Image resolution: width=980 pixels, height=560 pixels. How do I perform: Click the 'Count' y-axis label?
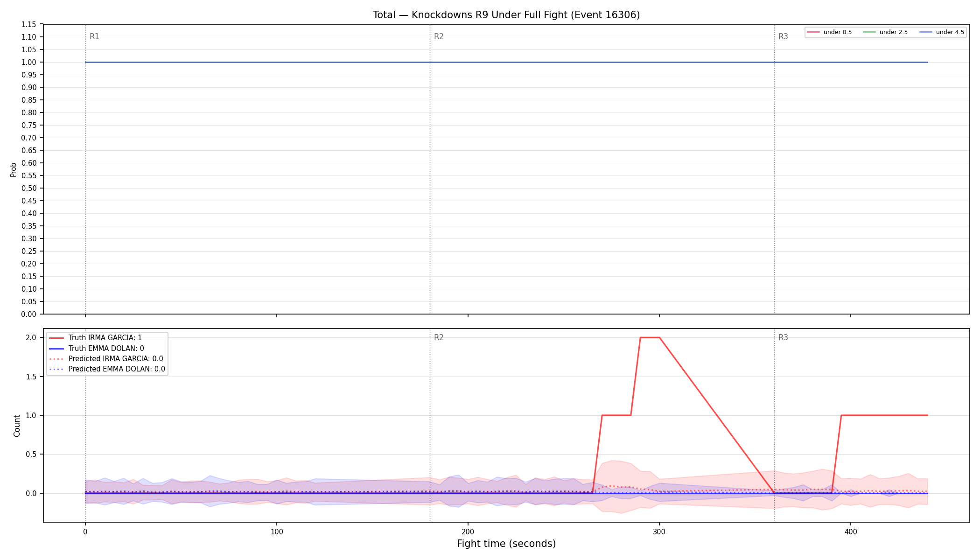coord(17,426)
